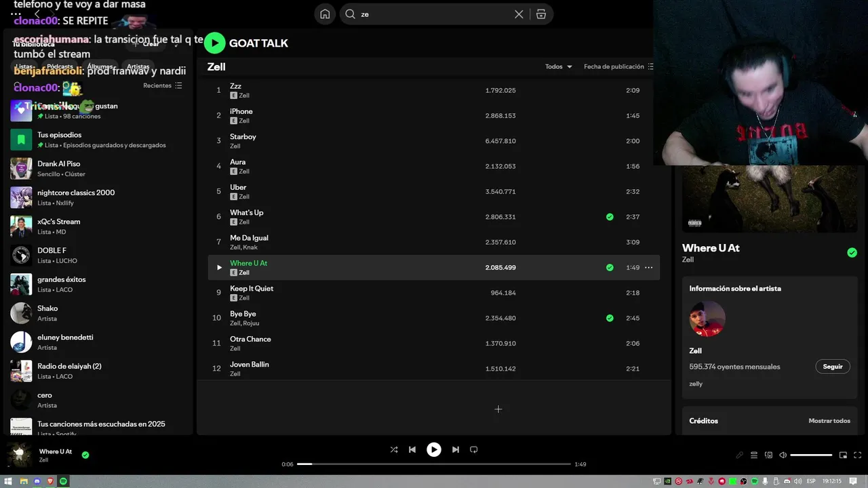This screenshot has width=868, height=488.
Task: Enter full screen mode
Action: tap(858, 455)
